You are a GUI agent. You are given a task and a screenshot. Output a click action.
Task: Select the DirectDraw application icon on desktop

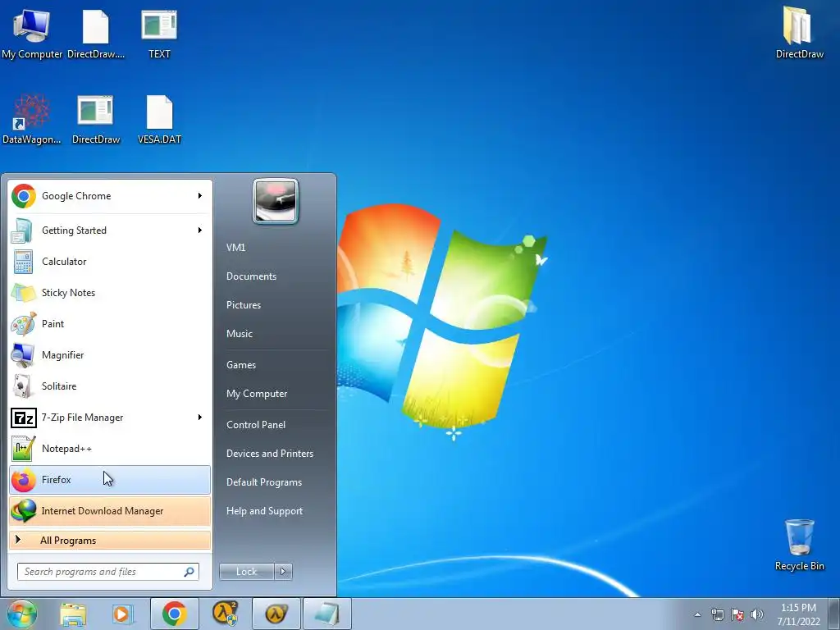click(96, 120)
